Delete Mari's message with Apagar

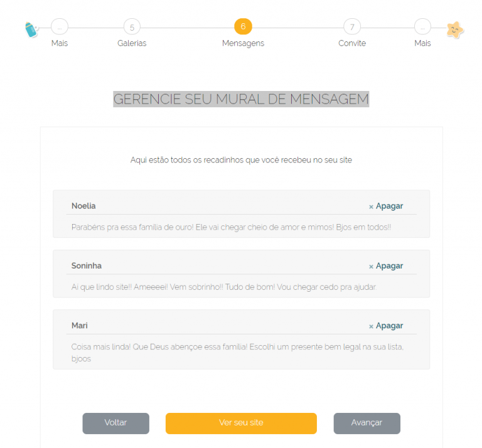pos(390,326)
